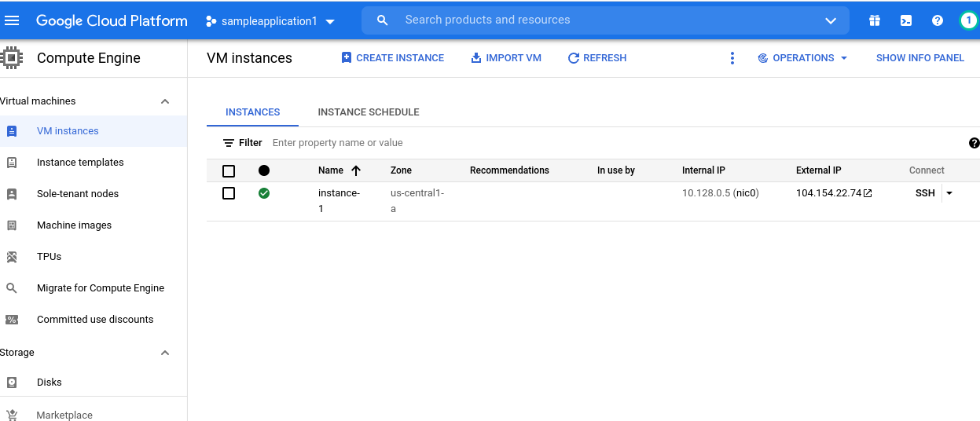
Task: Open the hamburger navigation menu
Action: pos(12,20)
